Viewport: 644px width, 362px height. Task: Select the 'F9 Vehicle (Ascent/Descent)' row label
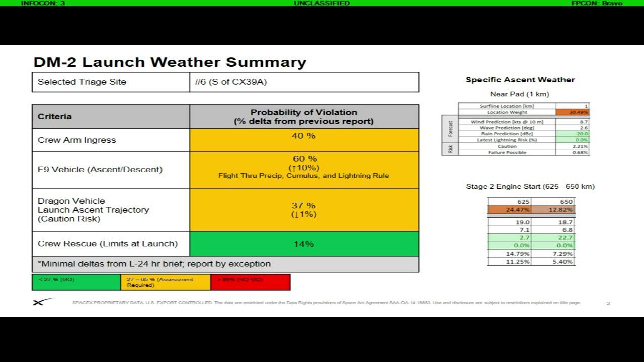100,170
